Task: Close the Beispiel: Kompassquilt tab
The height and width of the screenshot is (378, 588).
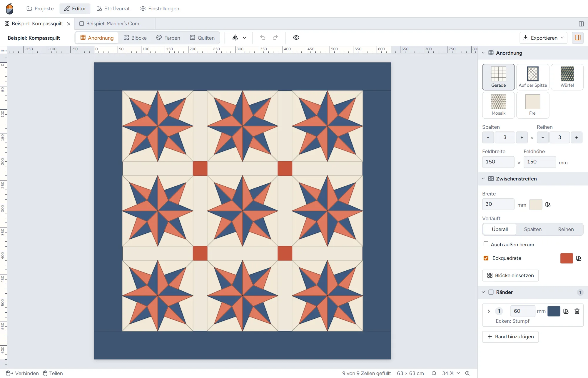Action: [69, 24]
